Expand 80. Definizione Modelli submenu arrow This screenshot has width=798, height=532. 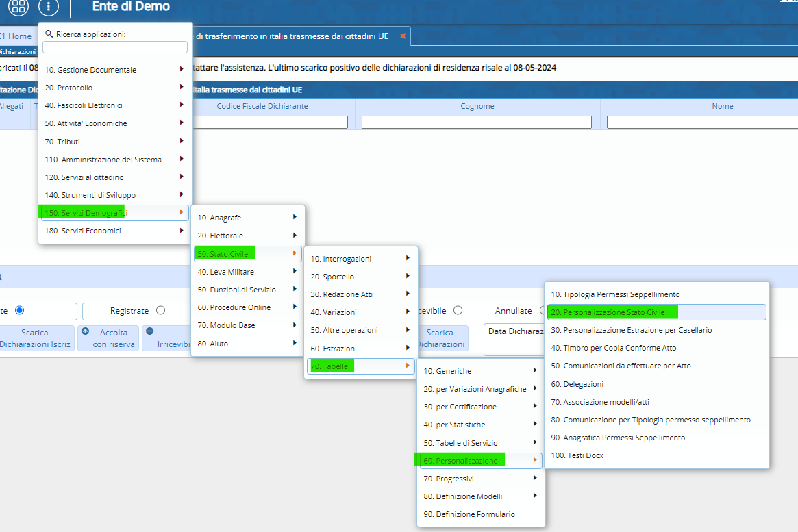click(534, 496)
